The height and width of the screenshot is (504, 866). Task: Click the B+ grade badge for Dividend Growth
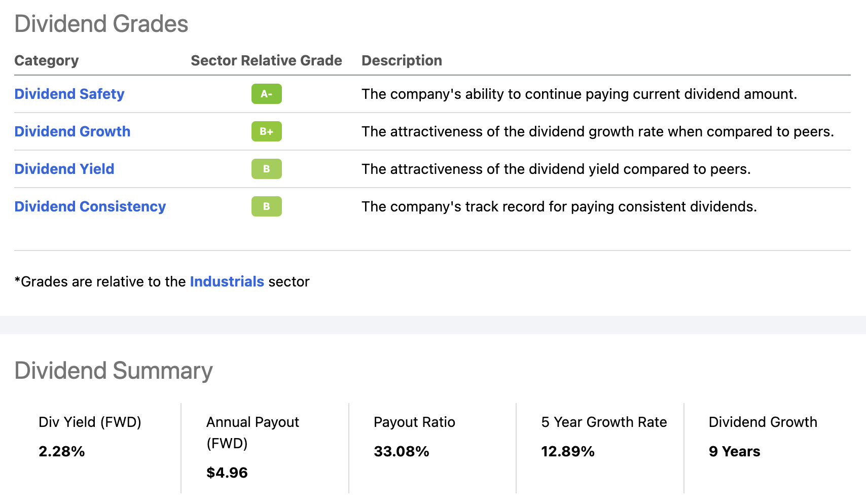[266, 131]
